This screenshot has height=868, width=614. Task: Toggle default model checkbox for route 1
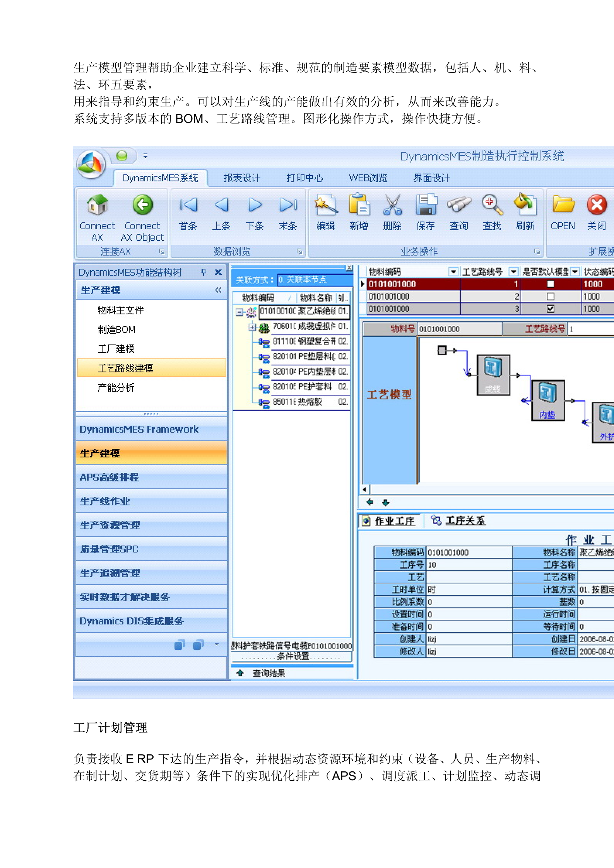pyautogui.click(x=550, y=284)
